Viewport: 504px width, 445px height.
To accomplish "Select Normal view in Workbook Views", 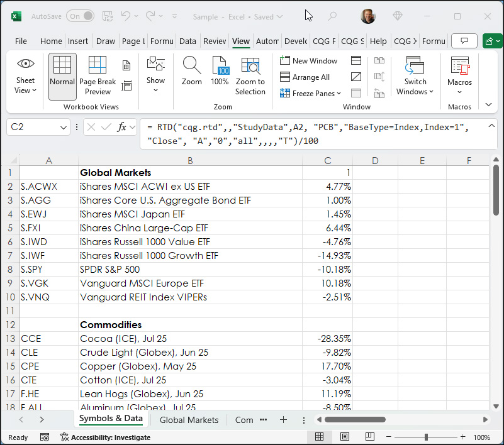I will click(x=62, y=77).
